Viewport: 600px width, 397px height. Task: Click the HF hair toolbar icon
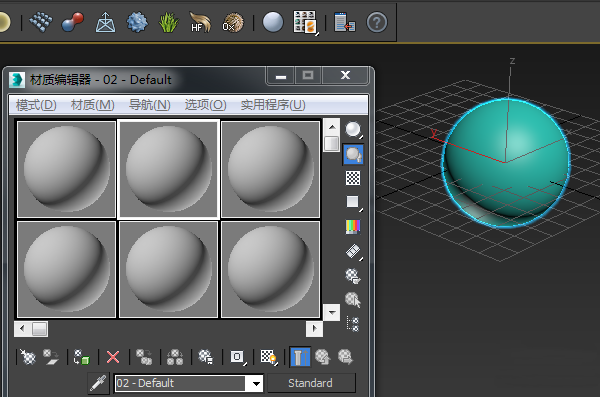(x=200, y=22)
